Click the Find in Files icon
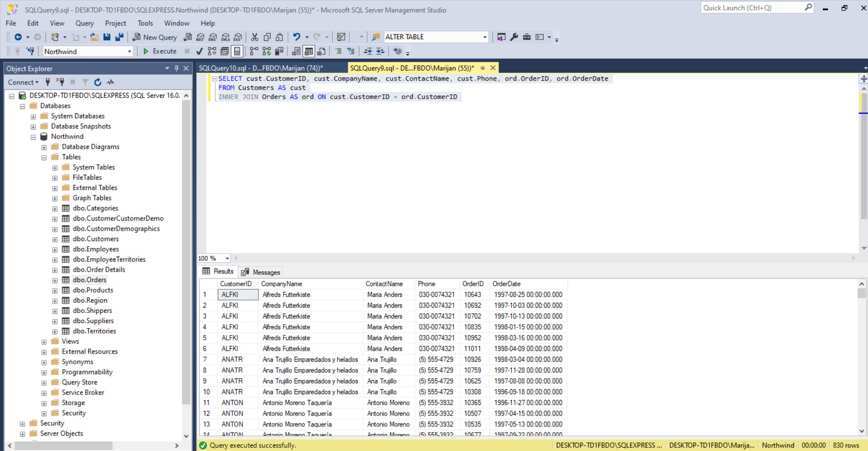868x451 pixels. pyautogui.click(x=376, y=37)
